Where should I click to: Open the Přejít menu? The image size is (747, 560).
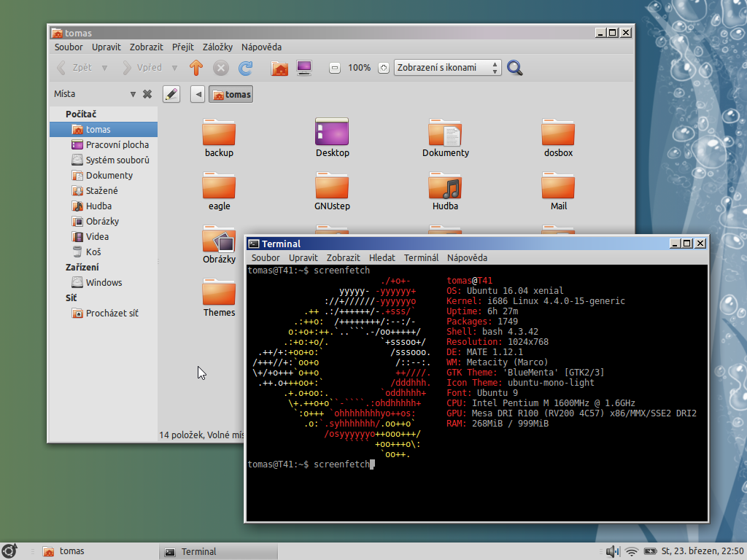(x=183, y=47)
